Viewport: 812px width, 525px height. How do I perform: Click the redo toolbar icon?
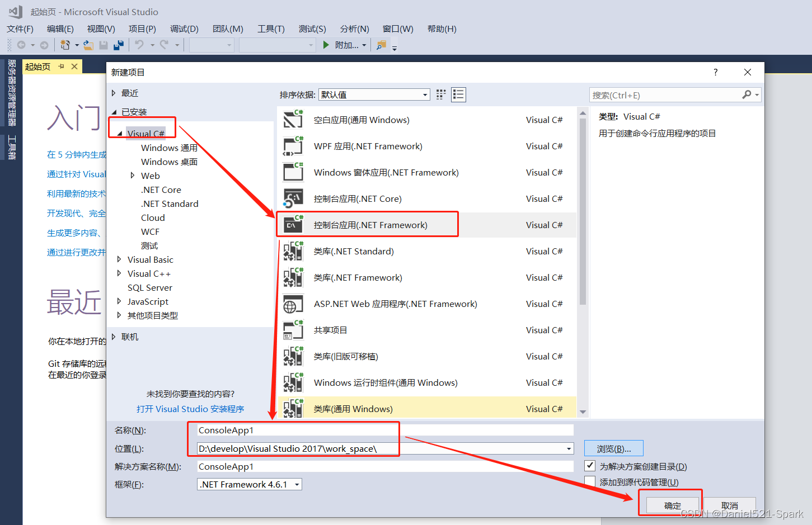pos(164,45)
